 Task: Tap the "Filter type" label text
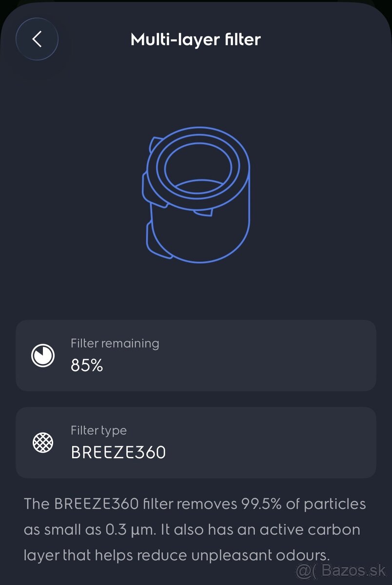(98, 430)
